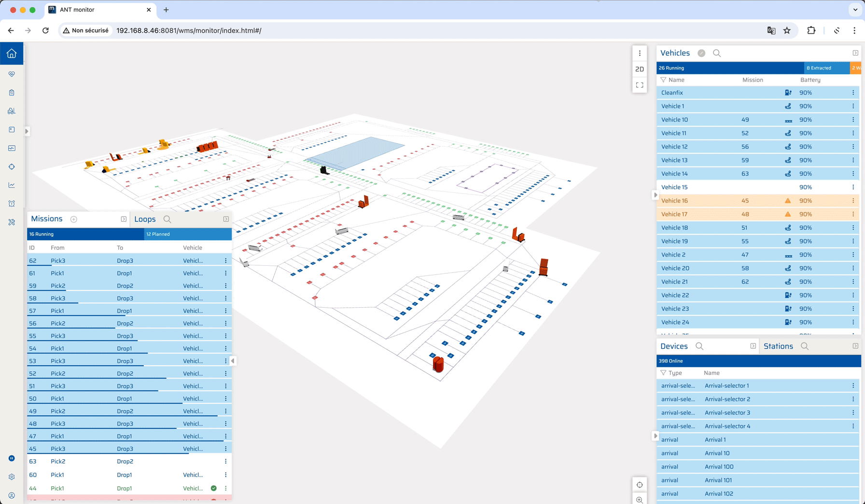The image size is (865, 504).
Task: Open the map view three-dot options menu
Action: [x=640, y=54]
